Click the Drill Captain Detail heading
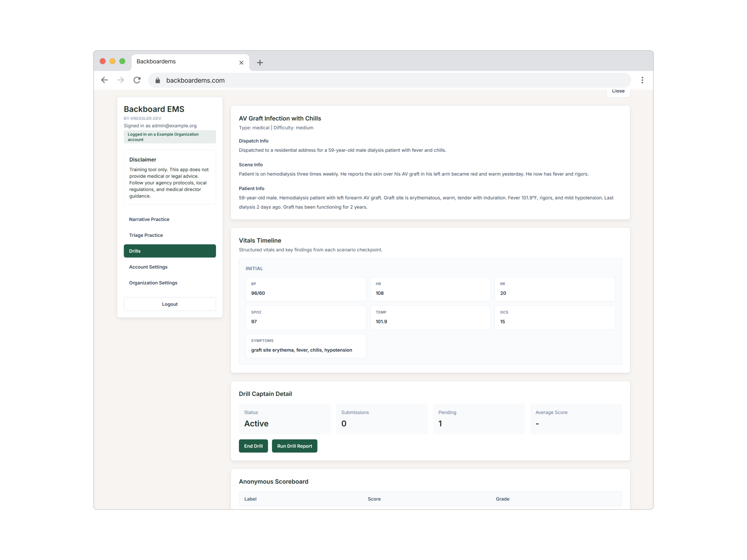Viewport: 747px width, 560px height. coord(265,394)
